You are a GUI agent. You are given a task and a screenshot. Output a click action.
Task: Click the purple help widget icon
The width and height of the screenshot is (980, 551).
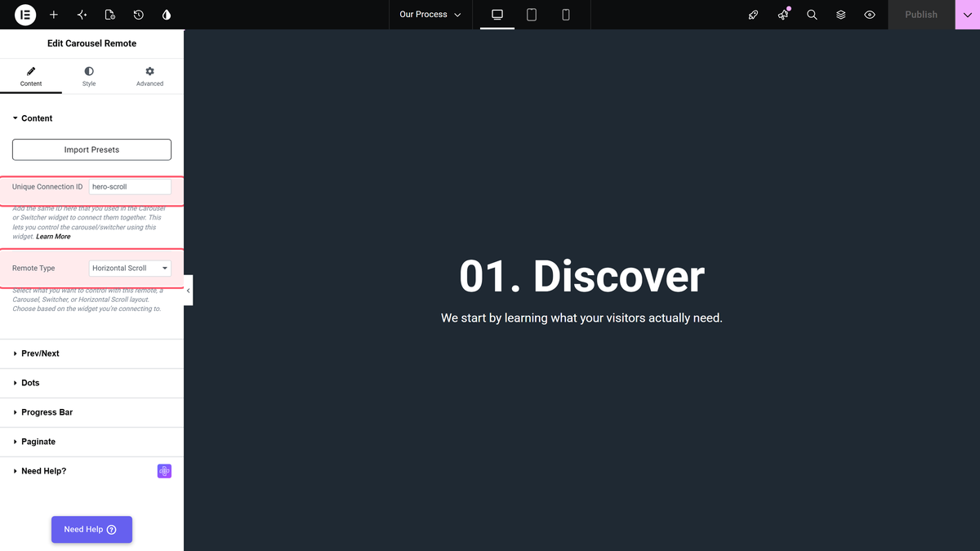point(164,471)
